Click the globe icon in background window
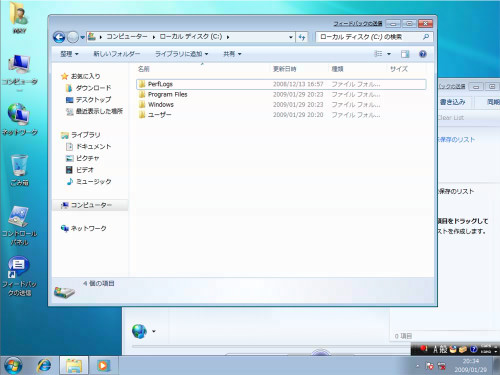Viewport: 500px width, 375px height. tap(140, 331)
